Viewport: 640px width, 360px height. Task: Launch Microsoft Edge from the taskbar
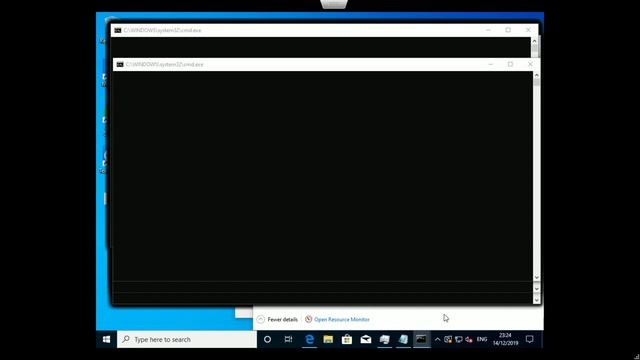coord(309,339)
